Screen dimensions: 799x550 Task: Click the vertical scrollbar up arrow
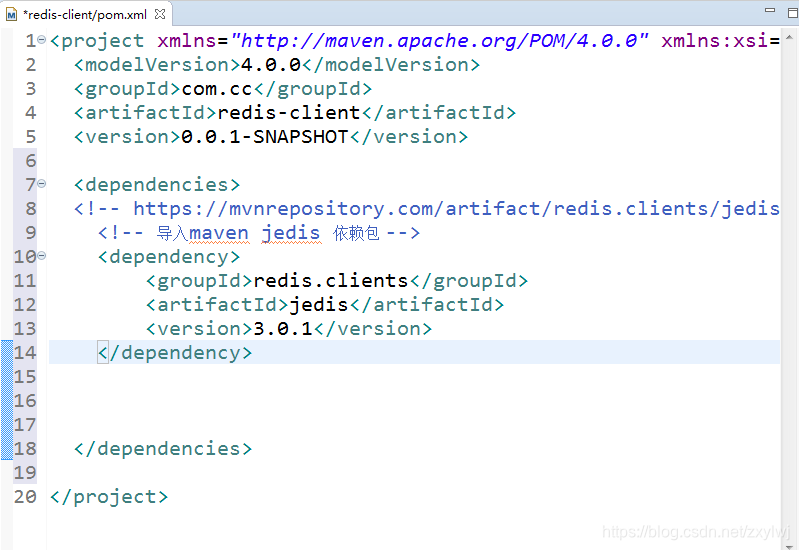click(789, 37)
